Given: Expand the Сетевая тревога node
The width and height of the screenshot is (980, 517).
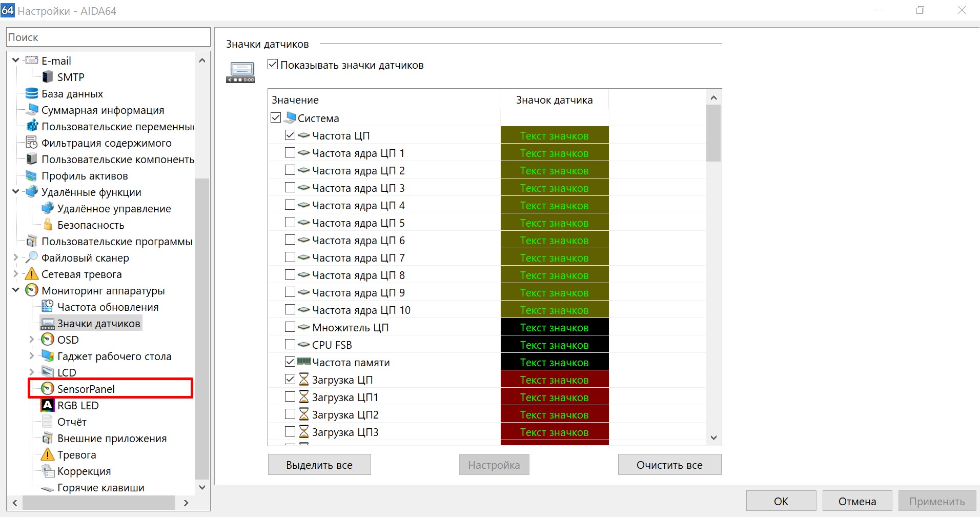Looking at the screenshot, I should tap(15, 274).
